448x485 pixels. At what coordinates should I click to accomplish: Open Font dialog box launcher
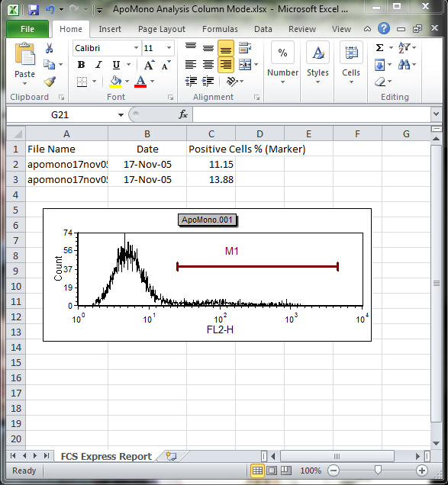pos(170,98)
